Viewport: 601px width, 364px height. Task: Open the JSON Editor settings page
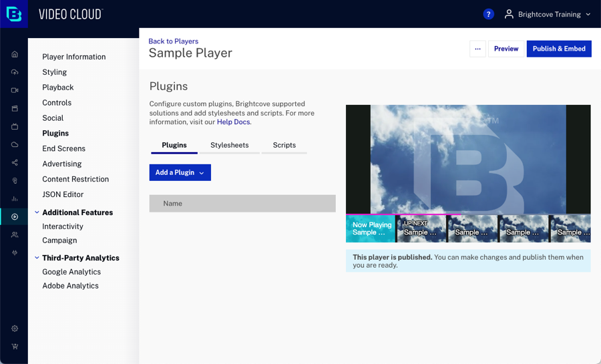(63, 194)
